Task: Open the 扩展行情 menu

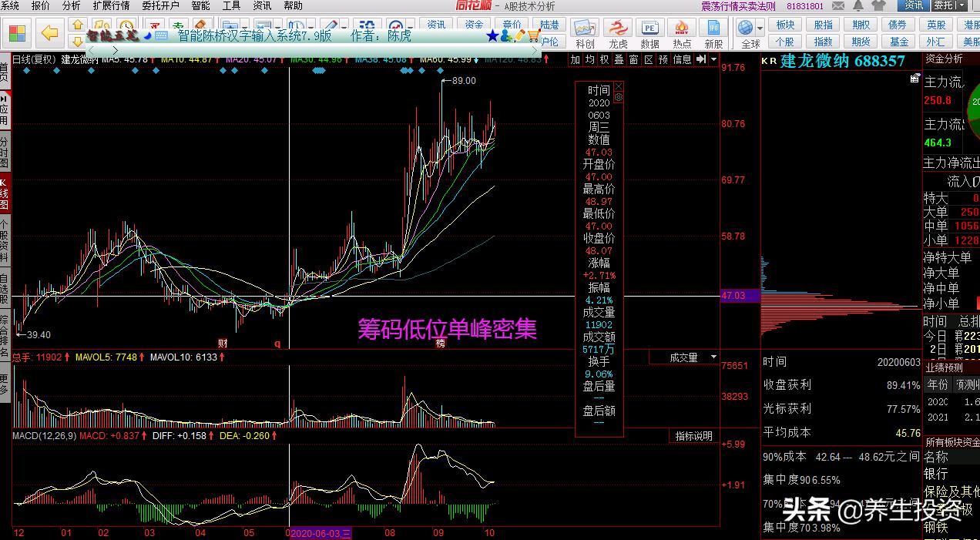Action: (x=111, y=5)
